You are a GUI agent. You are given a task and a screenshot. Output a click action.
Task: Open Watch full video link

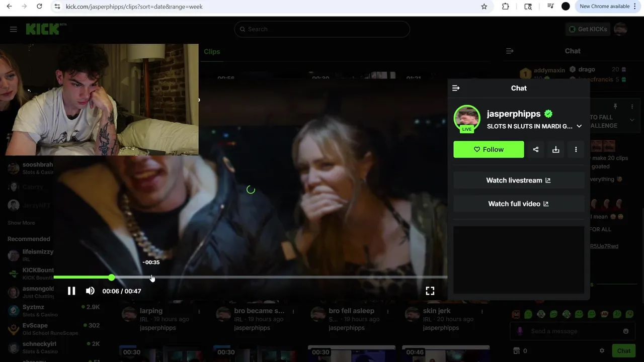(x=519, y=204)
